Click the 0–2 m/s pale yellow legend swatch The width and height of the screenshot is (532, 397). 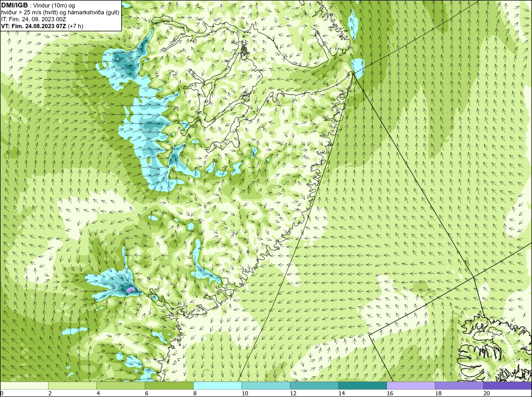pyautogui.click(x=24, y=385)
